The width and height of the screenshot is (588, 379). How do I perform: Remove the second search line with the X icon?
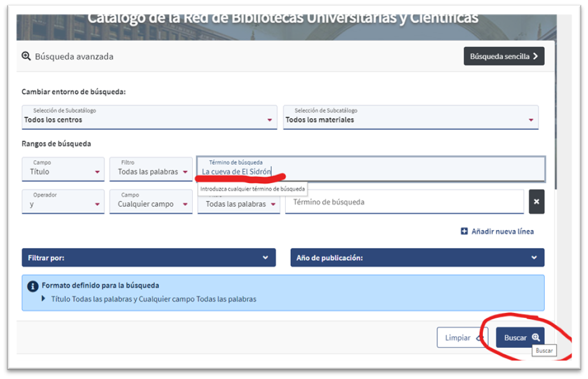coord(536,202)
